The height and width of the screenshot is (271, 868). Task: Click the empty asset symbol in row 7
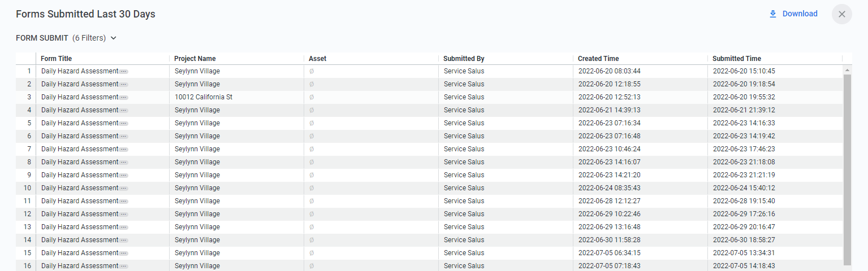312,150
